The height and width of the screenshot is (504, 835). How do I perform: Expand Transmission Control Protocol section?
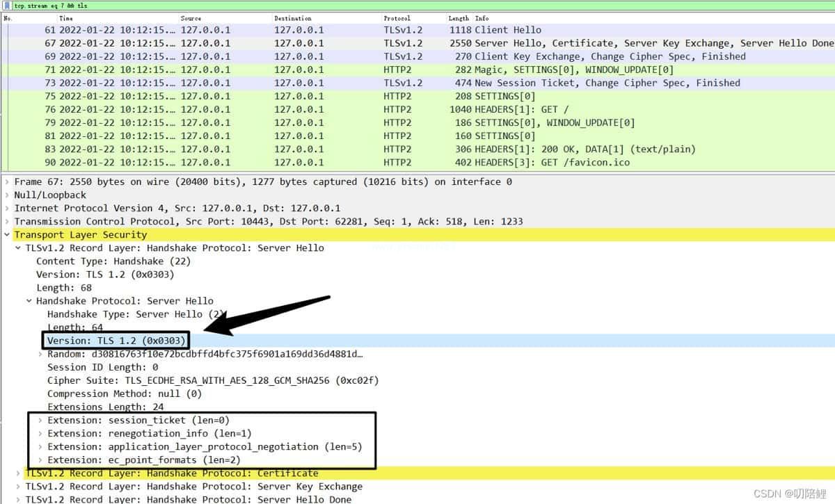coord(7,222)
